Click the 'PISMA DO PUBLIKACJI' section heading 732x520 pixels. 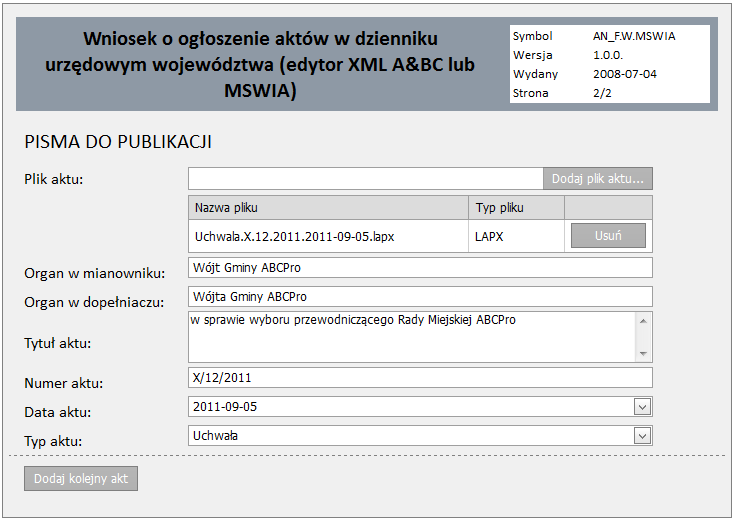pyautogui.click(x=118, y=142)
